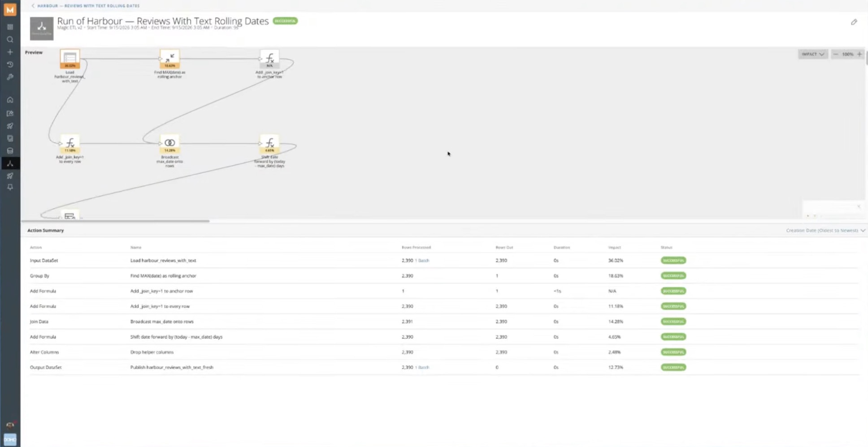Click the dataflow type thumbnail beside title
Viewport: 868px width, 447px height.
tap(42, 28)
